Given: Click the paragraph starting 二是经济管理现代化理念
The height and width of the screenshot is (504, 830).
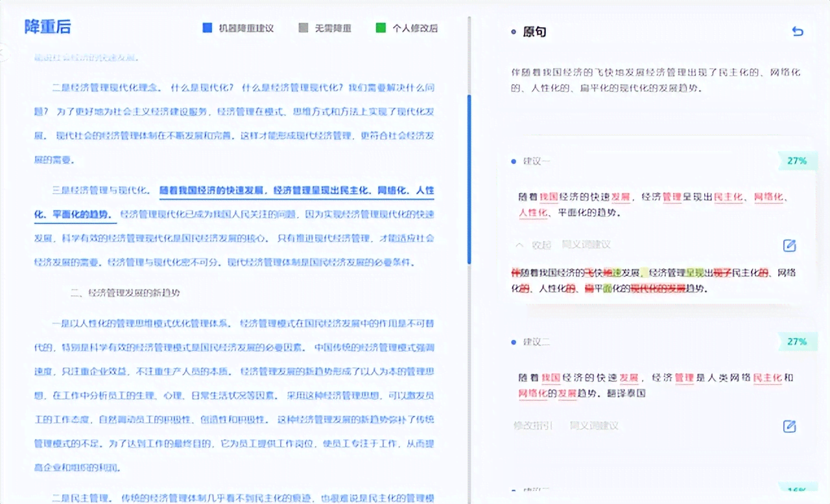Looking at the screenshot, I should click(x=234, y=123).
